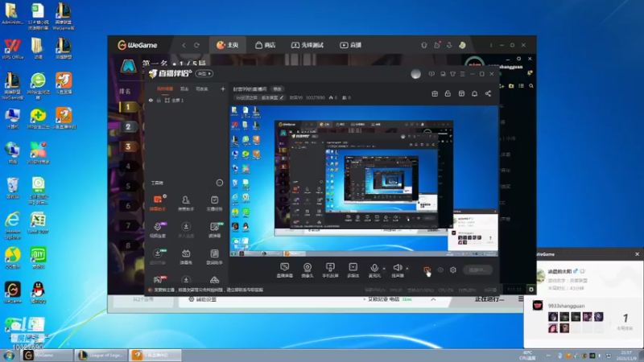Open the 弹幕秀 tool in the toolbox
This screenshot has height=362, width=644.
186,257
